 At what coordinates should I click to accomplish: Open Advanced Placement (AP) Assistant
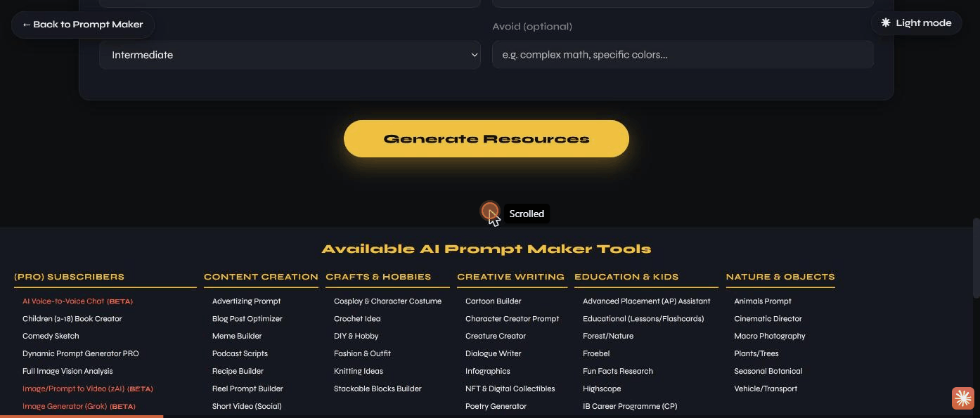[646, 301]
